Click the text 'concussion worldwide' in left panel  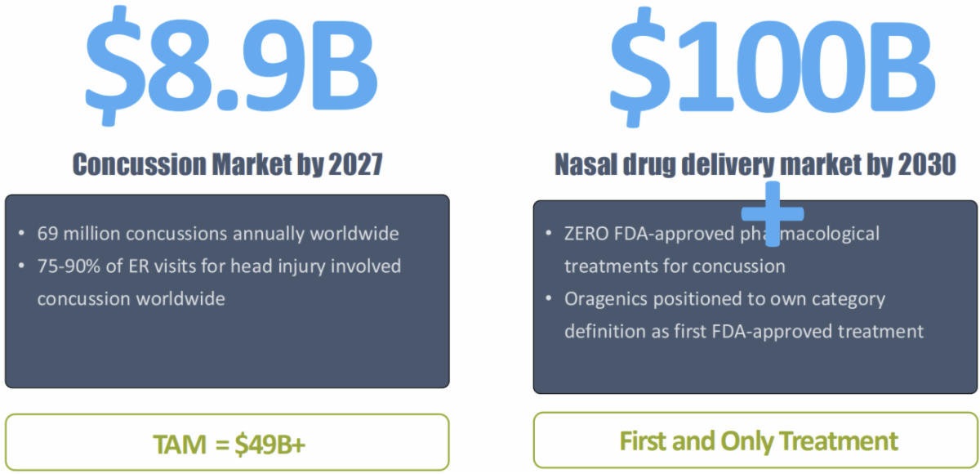coord(131,298)
